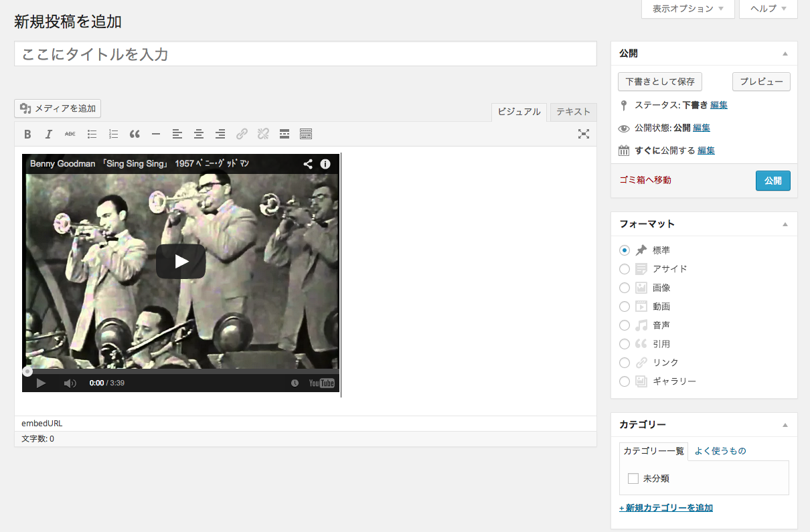
Task: Align text left
Action: [x=177, y=135]
